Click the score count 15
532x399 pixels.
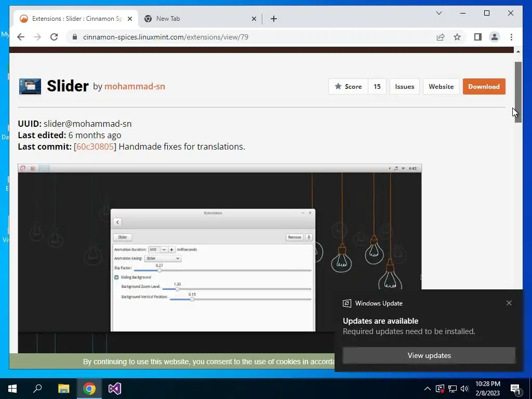377,87
